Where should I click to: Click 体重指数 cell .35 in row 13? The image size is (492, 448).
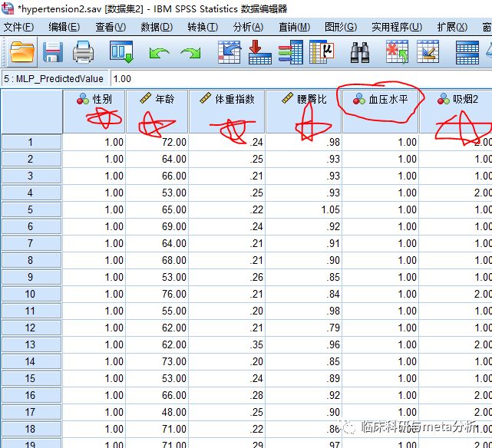click(x=227, y=344)
